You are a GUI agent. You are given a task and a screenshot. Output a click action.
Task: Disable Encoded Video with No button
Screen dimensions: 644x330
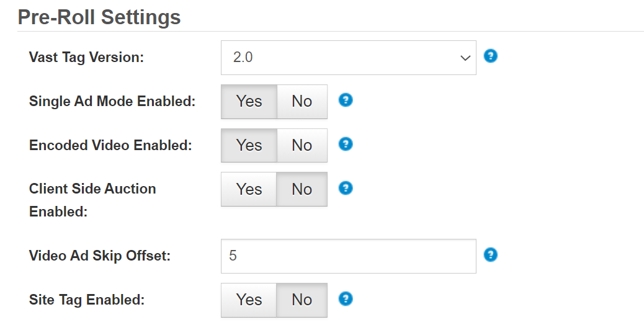point(302,146)
